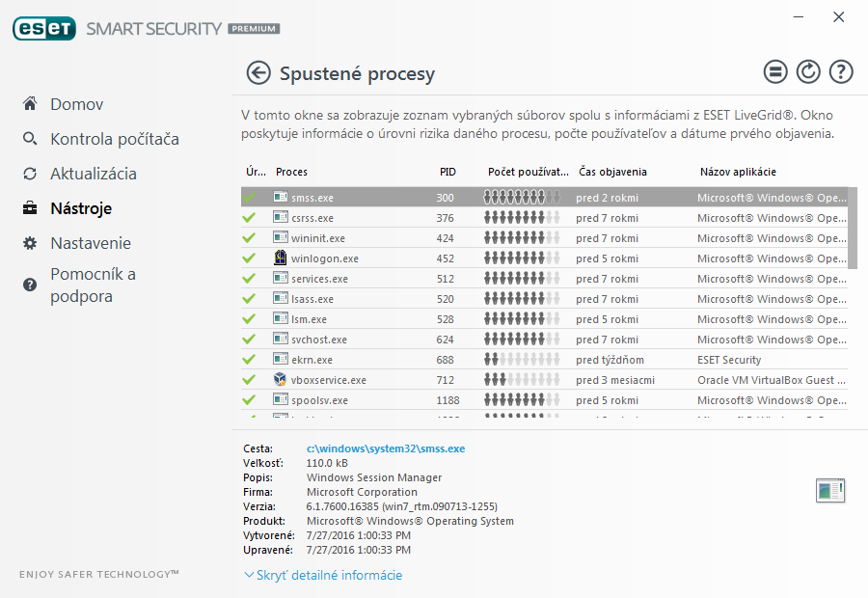Select the spoolsv.exe process row
The image size is (868, 598).
(x=544, y=399)
